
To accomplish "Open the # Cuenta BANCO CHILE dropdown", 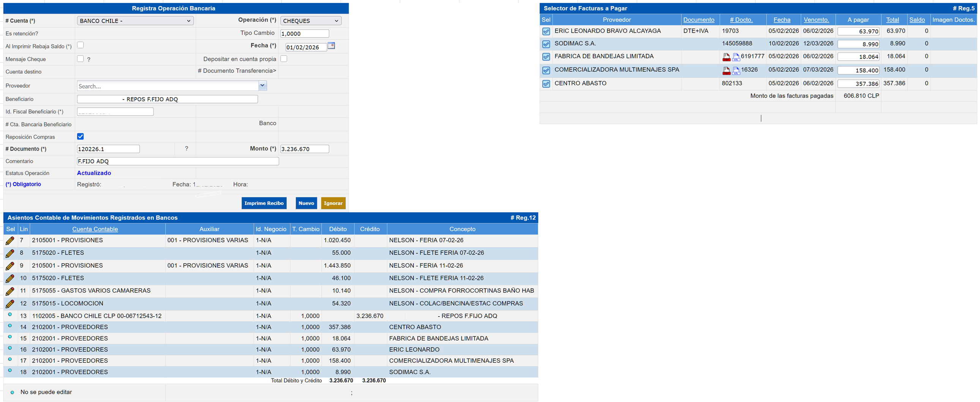I will pos(135,21).
